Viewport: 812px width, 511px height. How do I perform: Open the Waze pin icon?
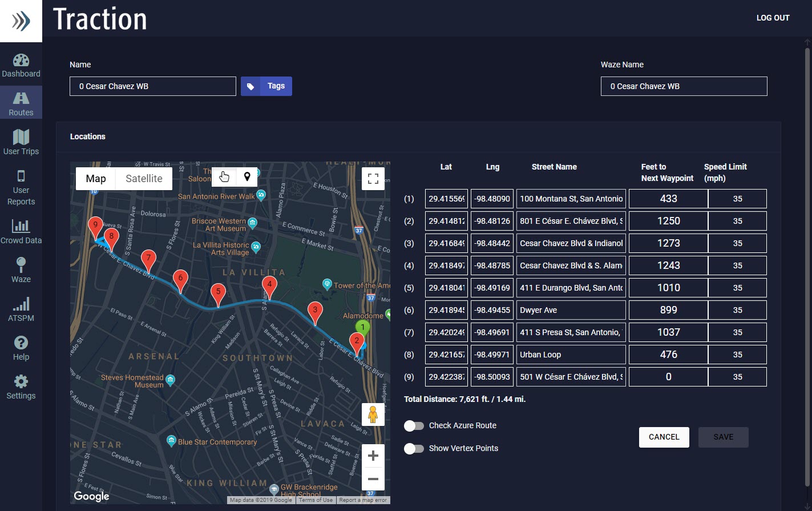click(21, 264)
